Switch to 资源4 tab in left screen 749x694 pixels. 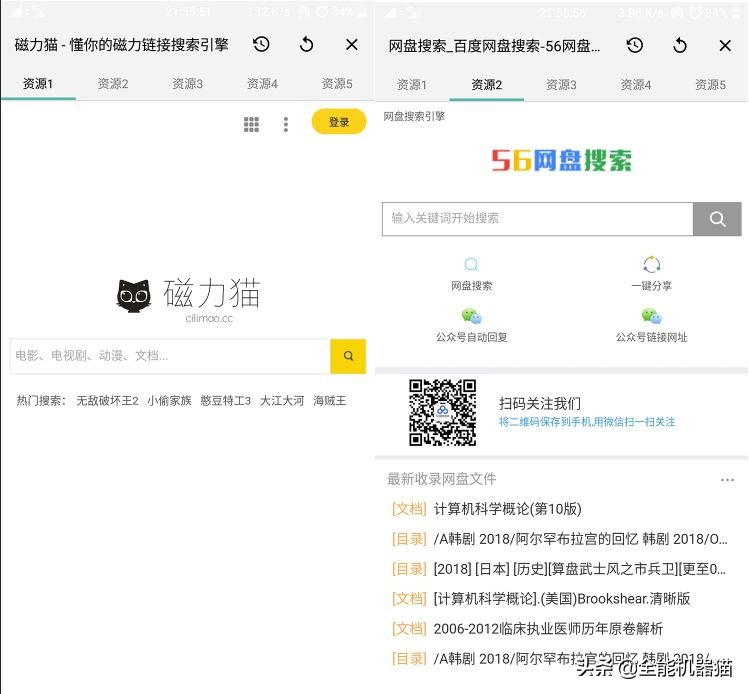tap(262, 84)
